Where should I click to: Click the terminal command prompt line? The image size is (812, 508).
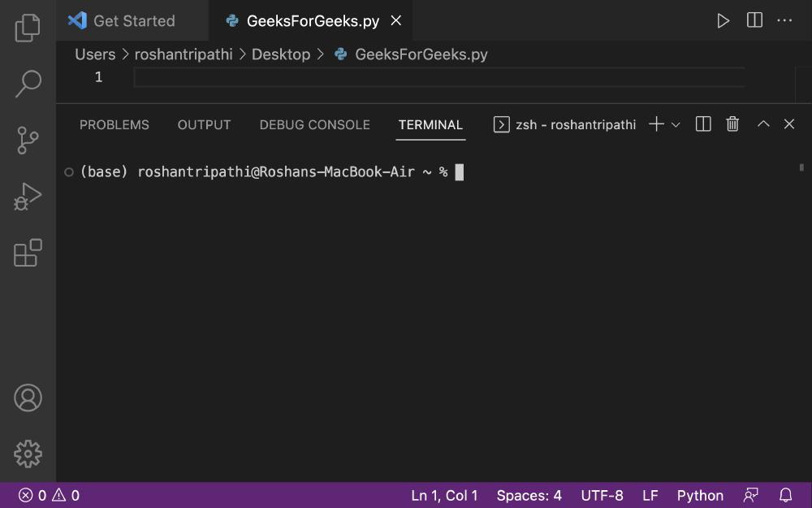point(272,172)
